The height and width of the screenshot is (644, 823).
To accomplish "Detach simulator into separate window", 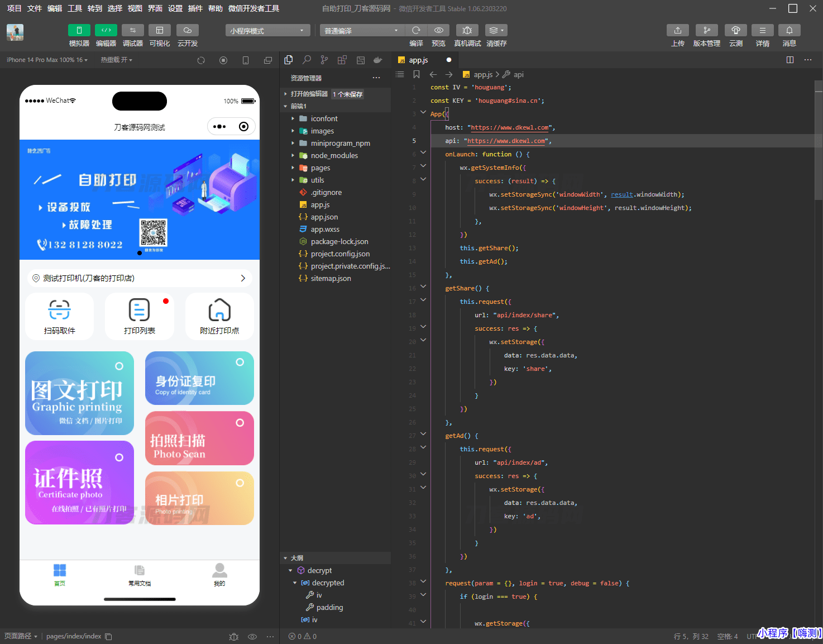I will (x=268, y=60).
